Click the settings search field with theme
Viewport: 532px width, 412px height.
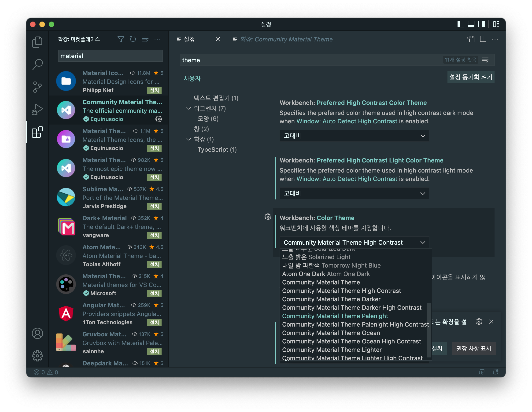click(309, 60)
